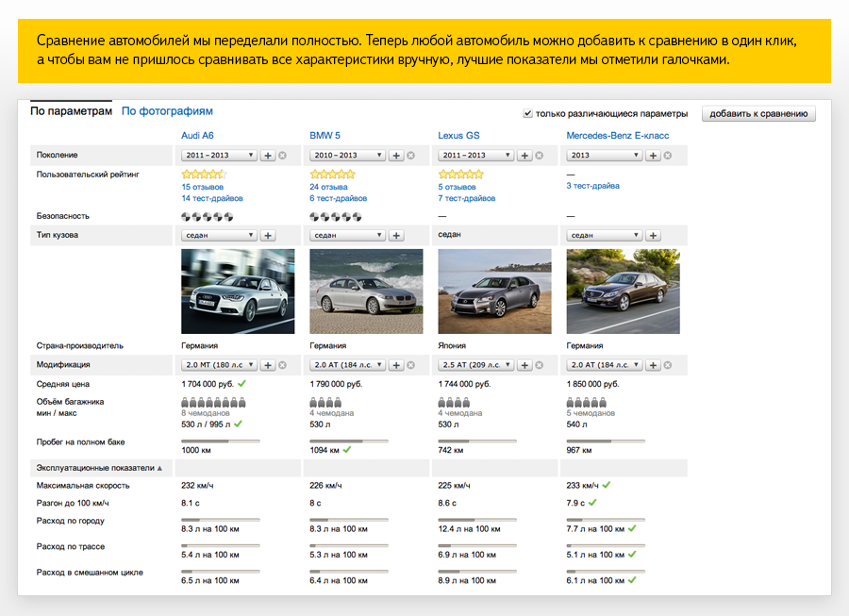Remove BMW 5 generation with the x icon
This screenshot has height=616, width=849.
tap(411, 156)
